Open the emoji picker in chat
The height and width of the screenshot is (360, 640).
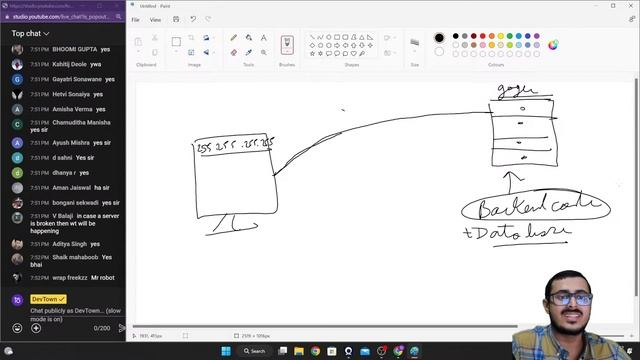click(x=17, y=328)
